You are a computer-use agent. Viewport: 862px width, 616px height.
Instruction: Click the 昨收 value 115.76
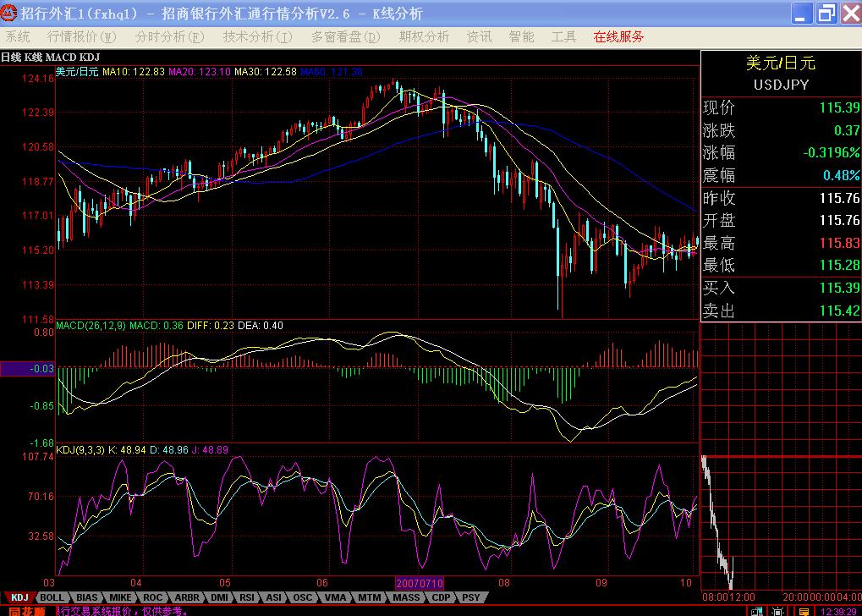[839, 197]
